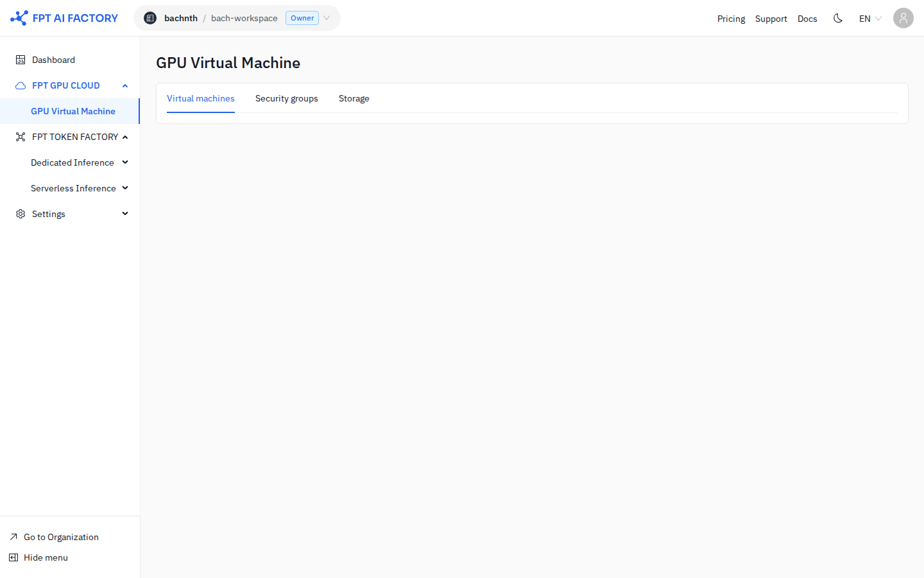Click the FPT AI Factory logo icon
924x578 pixels.
(19, 18)
